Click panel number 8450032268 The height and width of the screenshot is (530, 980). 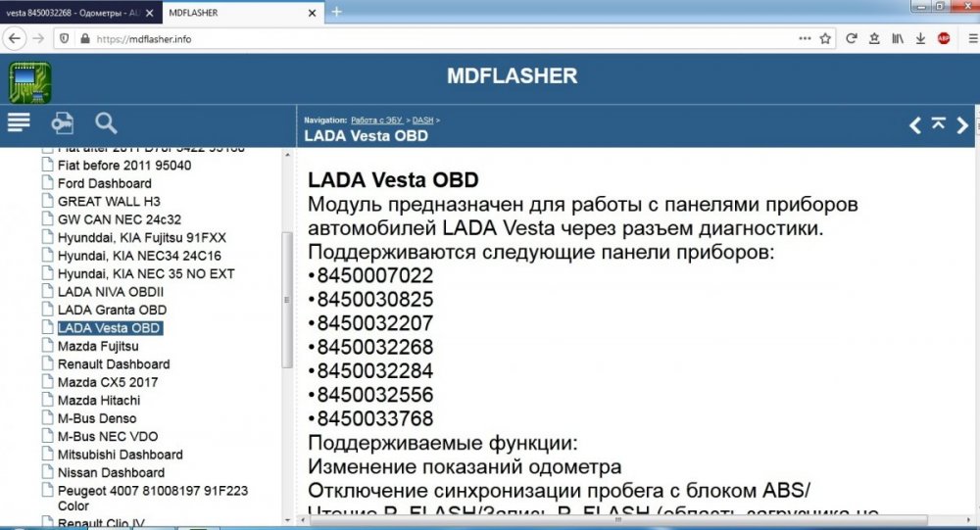(375, 347)
